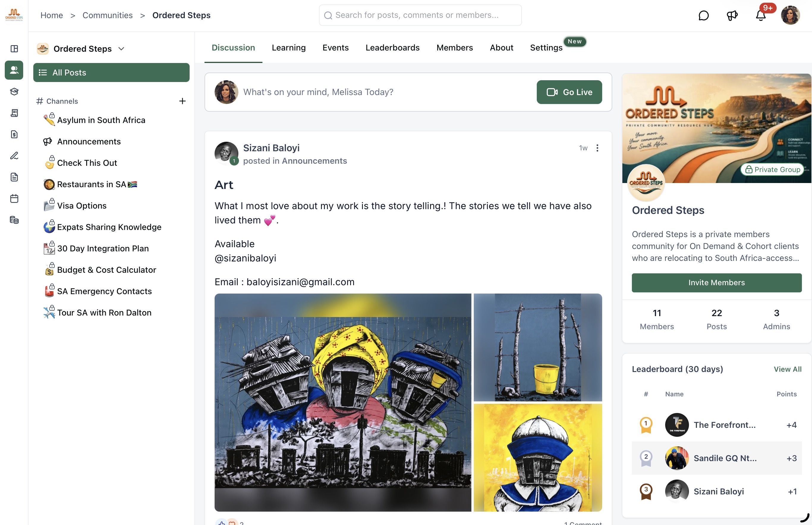This screenshot has width=812, height=525.
Task: Open the Check This Out channel
Action: pos(87,163)
